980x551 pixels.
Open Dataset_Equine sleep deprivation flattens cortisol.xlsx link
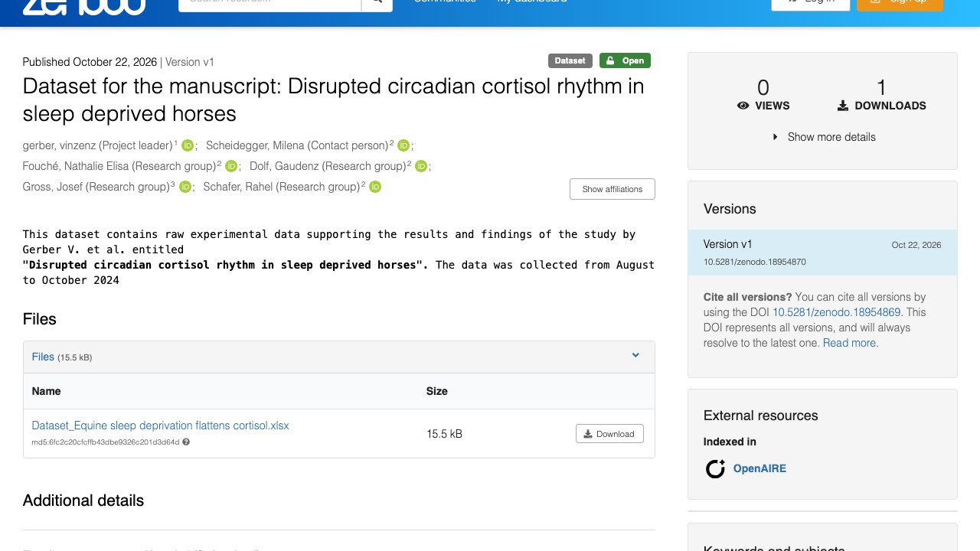(161, 425)
